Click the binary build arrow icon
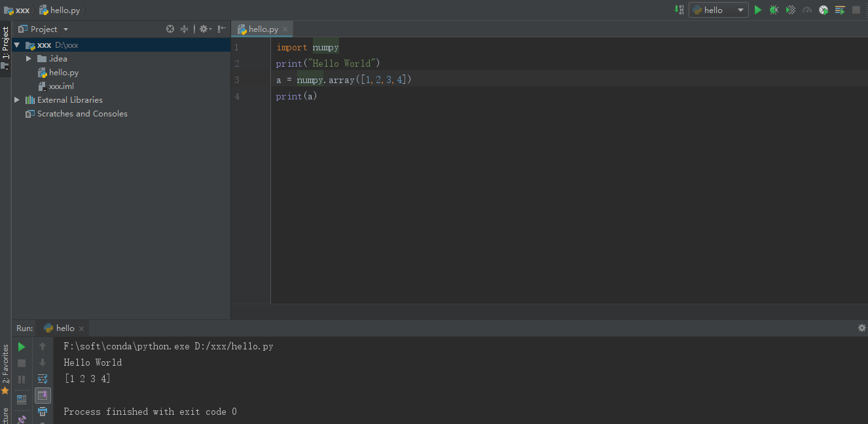This screenshot has width=868, height=424. pyautogui.click(x=679, y=10)
